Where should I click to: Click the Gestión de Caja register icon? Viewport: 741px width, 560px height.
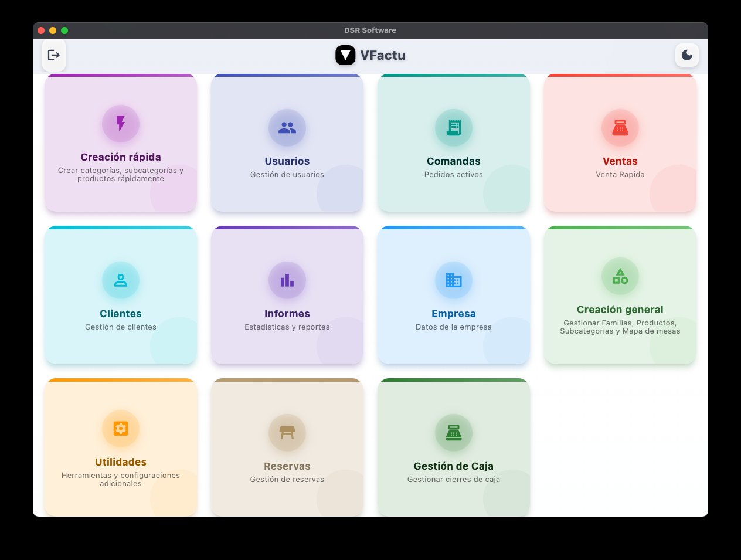pos(453,432)
